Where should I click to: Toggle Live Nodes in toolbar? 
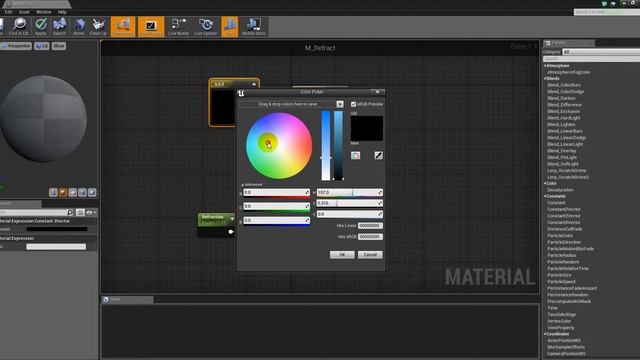(178, 27)
